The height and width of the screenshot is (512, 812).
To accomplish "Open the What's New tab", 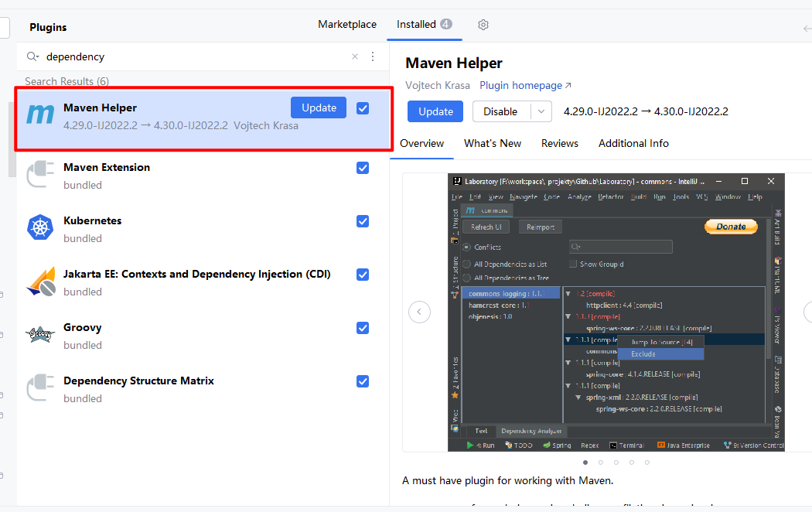I will pos(493,143).
